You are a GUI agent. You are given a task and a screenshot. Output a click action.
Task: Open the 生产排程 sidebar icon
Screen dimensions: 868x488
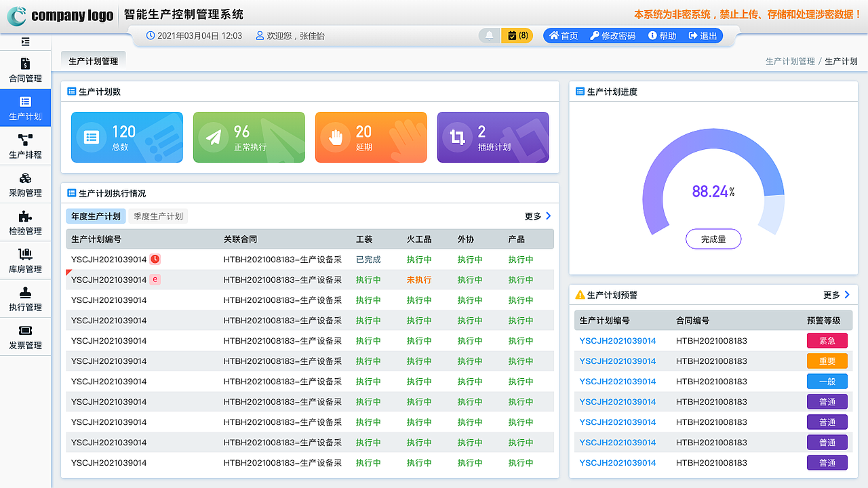tap(25, 145)
